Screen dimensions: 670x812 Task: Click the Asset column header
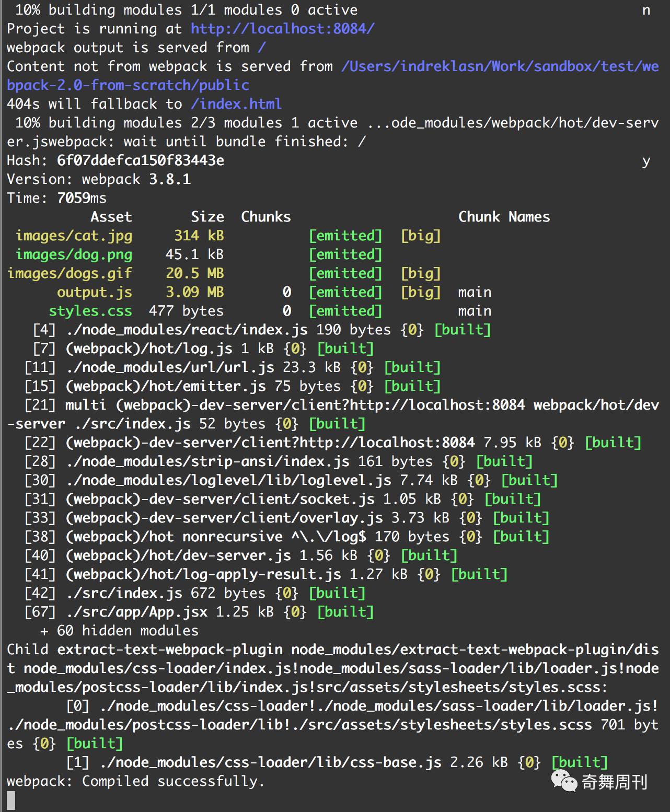(111, 217)
